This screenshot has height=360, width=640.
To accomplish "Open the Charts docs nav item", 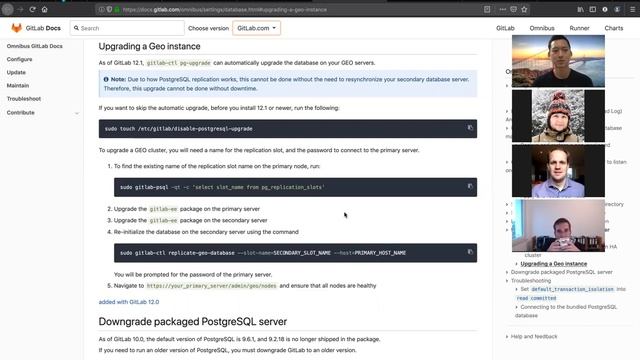I will point(613,28).
